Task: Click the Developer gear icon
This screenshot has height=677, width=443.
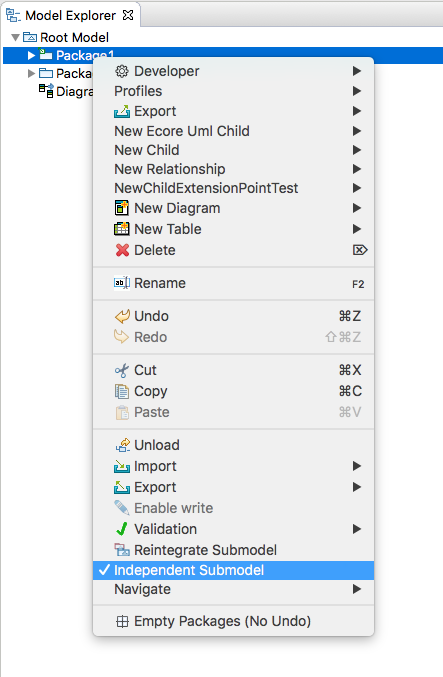Action: (x=122, y=71)
